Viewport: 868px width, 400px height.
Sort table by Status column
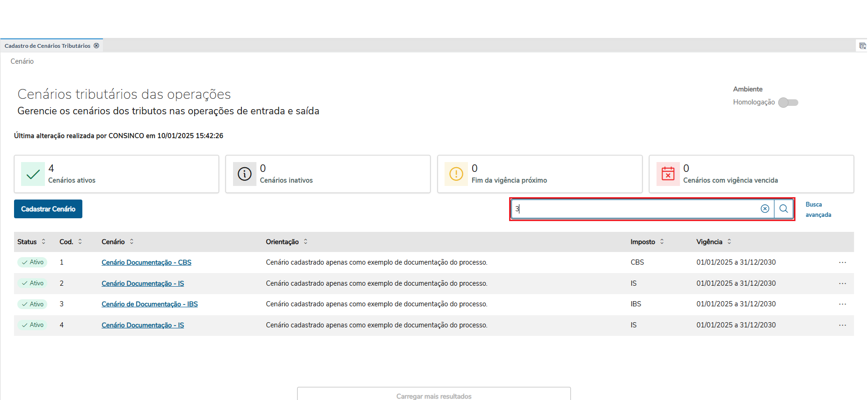click(44, 242)
